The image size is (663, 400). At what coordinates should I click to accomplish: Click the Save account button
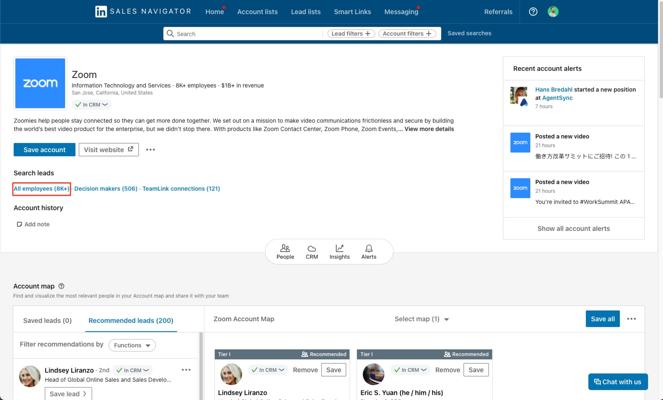44,150
